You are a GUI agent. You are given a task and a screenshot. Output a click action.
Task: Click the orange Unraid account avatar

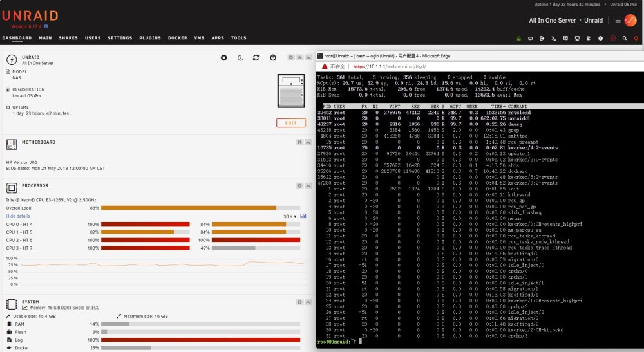630,20
